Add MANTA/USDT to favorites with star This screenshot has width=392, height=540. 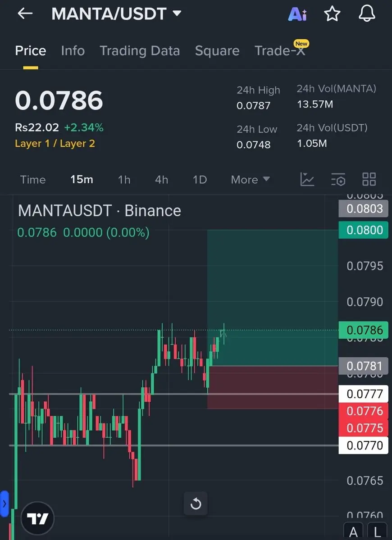332,14
